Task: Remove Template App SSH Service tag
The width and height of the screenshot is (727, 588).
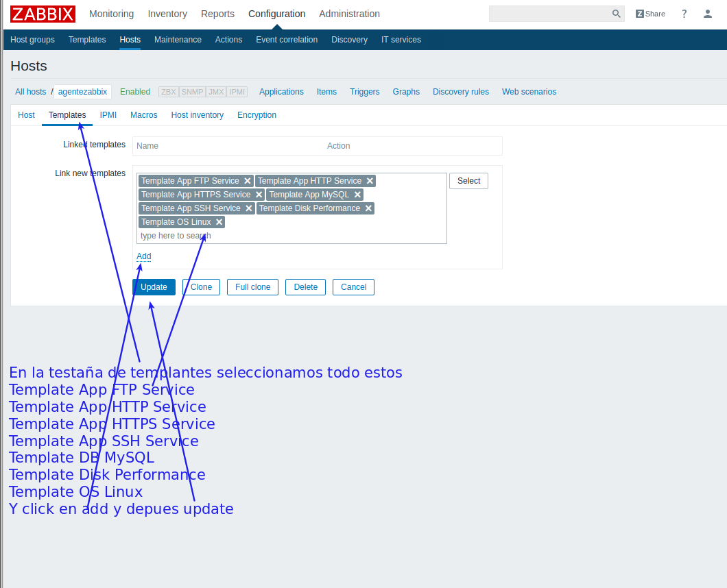Action: click(249, 208)
